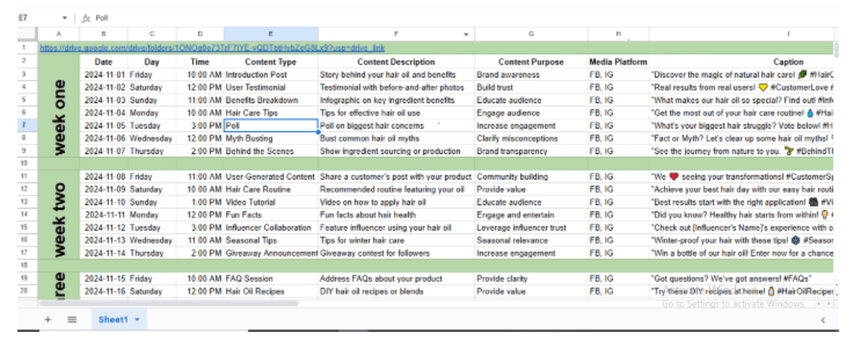Select the Myth Busting cell
The image size is (868, 348).
271,138
